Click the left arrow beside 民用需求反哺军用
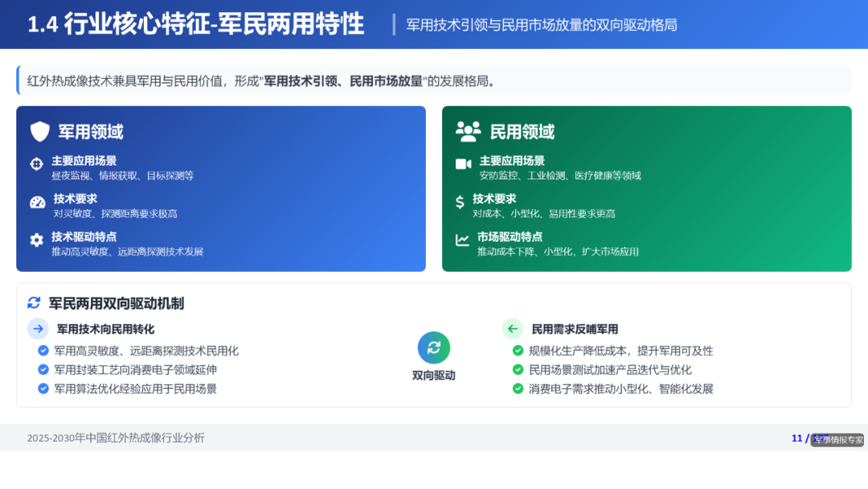Screen dimensions: 868x489 click(x=513, y=328)
